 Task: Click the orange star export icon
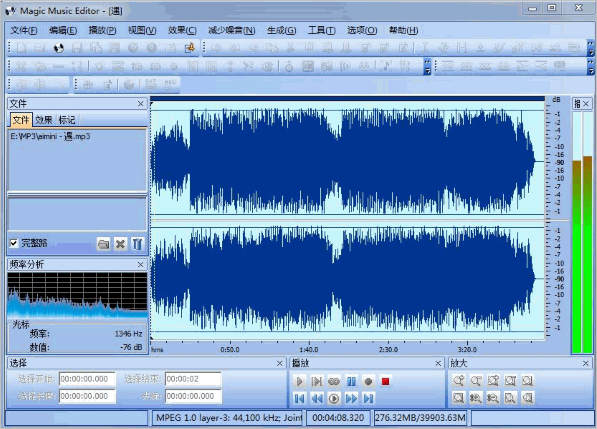coord(189,48)
